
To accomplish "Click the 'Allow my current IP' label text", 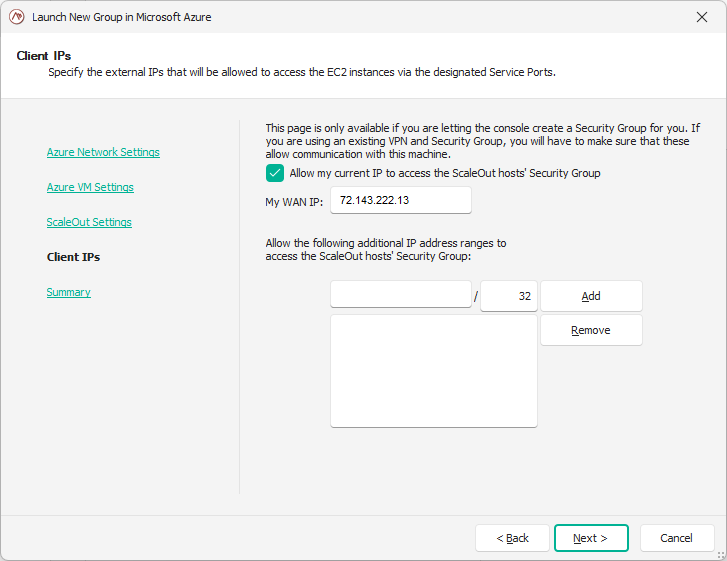I will [445, 173].
